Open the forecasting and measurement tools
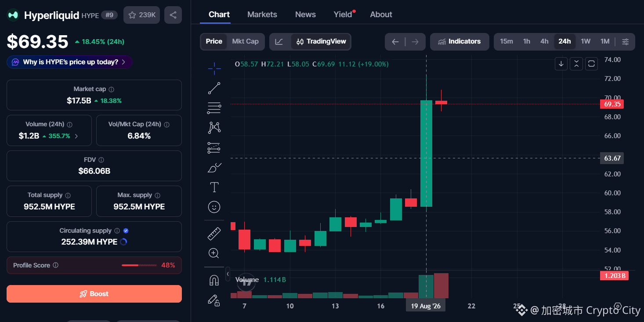Screen dimensions: 644x322 214,148
